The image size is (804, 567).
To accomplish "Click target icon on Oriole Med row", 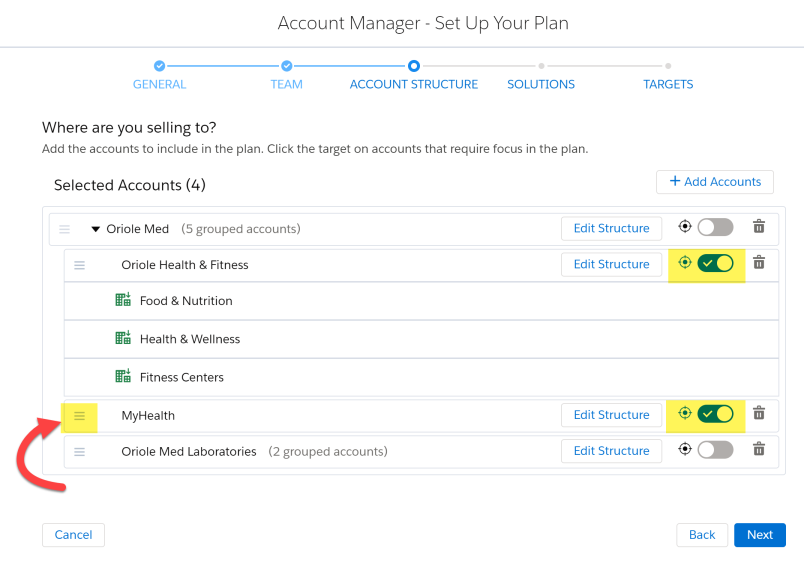I will [x=685, y=226].
